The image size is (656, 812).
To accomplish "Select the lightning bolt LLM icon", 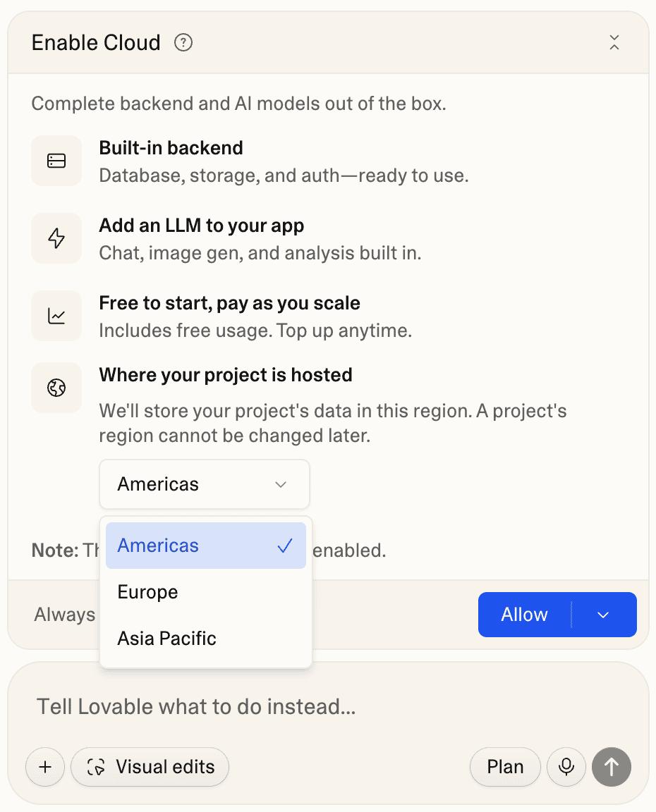I will [x=56, y=238].
